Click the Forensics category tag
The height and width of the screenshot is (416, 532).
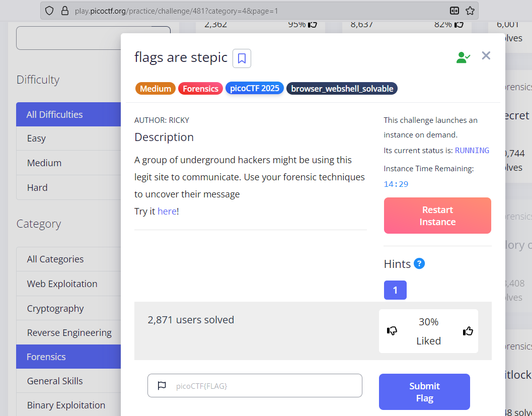click(200, 89)
